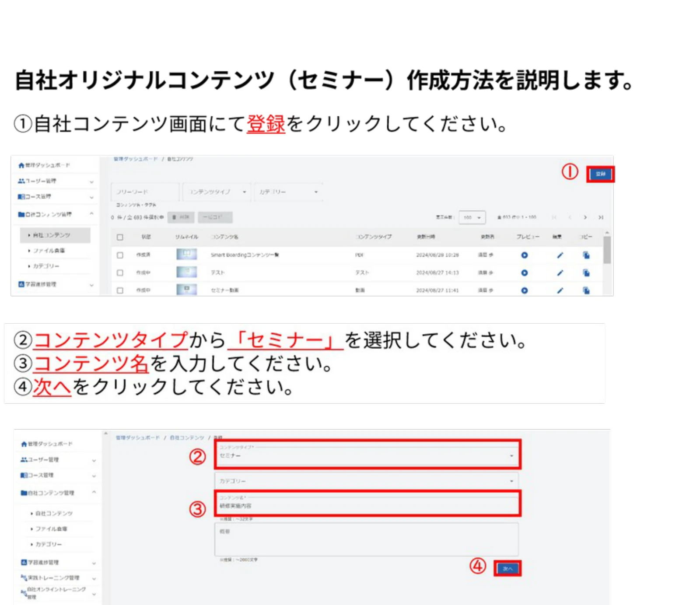Click the フリーワード search field
This screenshot has height=605, width=700.
[x=145, y=192]
